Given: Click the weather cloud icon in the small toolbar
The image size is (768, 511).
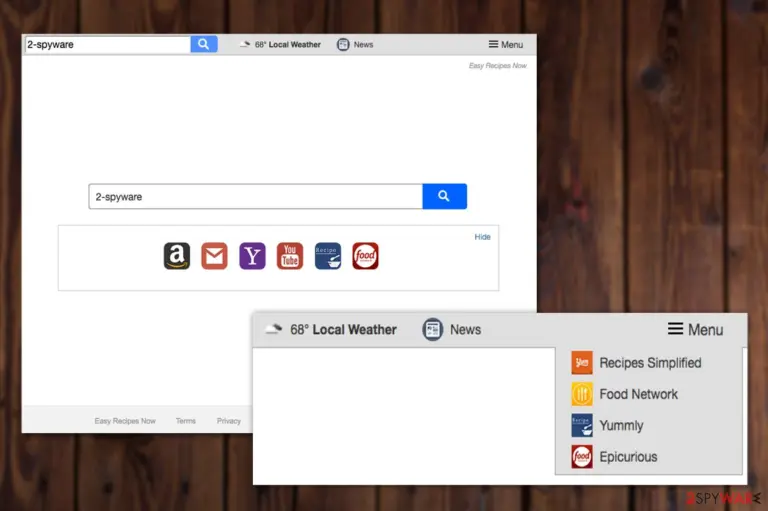Looking at the screenshot, I should pyautogui.click(x=245, y=44).
